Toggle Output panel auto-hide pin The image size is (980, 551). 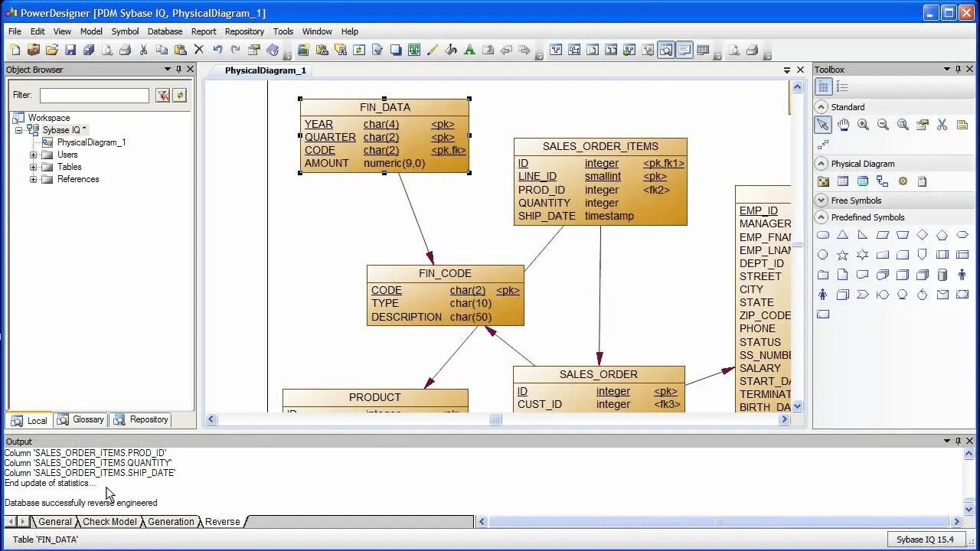[958, 441]
